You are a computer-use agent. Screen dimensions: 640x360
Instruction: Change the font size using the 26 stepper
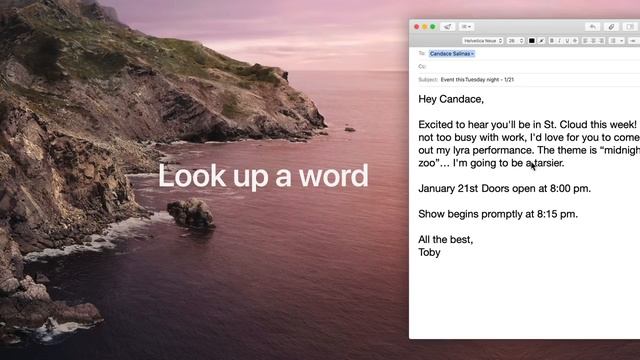[516, 41]
